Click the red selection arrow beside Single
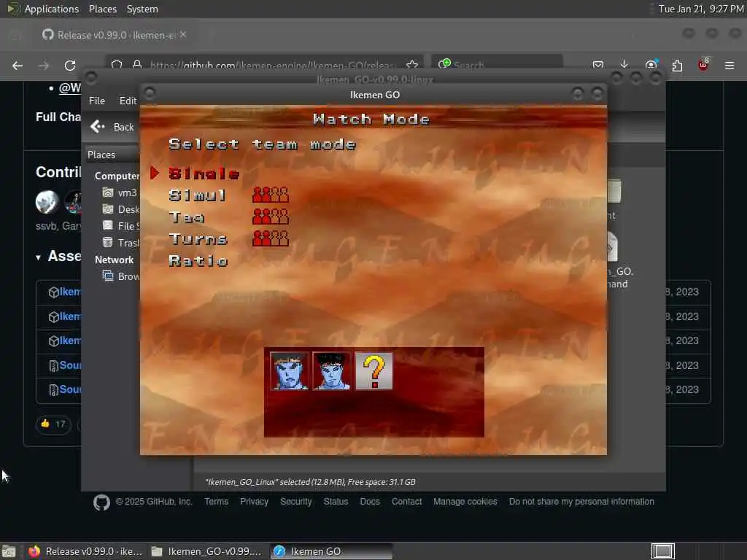The width and height of the screenshot is (747, 560). (x=155, y=173)
